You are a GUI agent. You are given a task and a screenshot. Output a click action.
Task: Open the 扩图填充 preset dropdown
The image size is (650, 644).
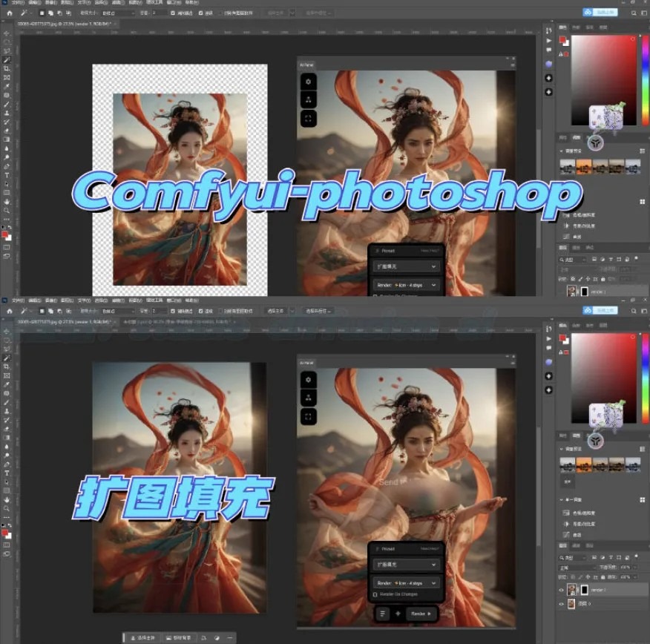coord(407,565)
